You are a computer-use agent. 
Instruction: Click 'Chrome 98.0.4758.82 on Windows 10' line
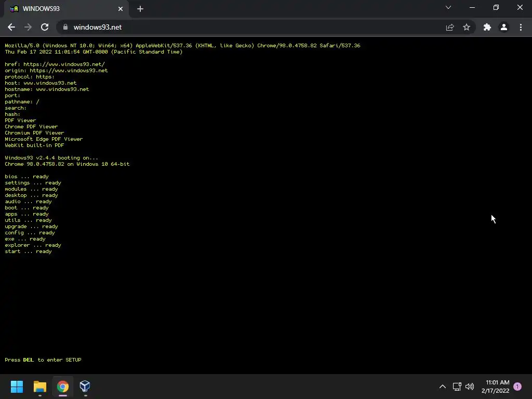pyautogui.click(x=67, y=164)
